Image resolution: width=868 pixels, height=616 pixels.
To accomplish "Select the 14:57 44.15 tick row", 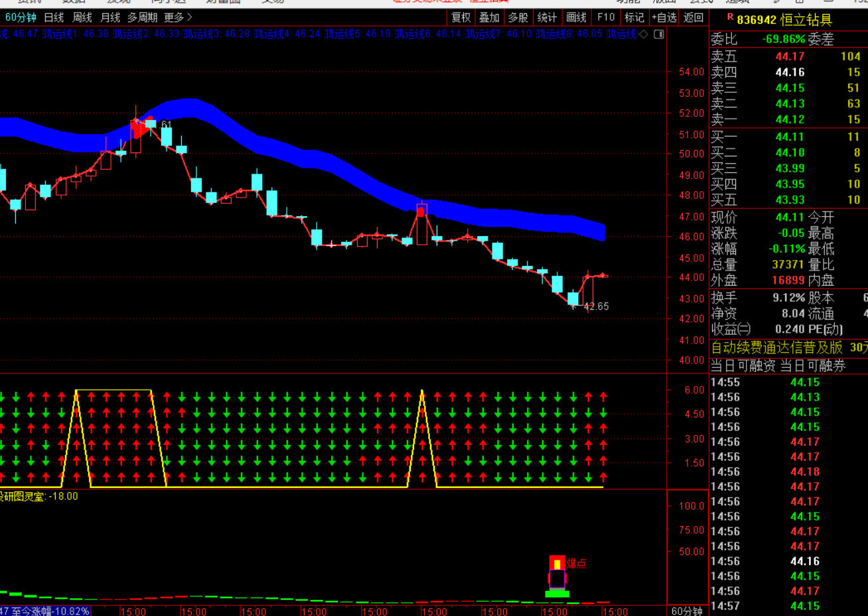I will coord(788,606).
